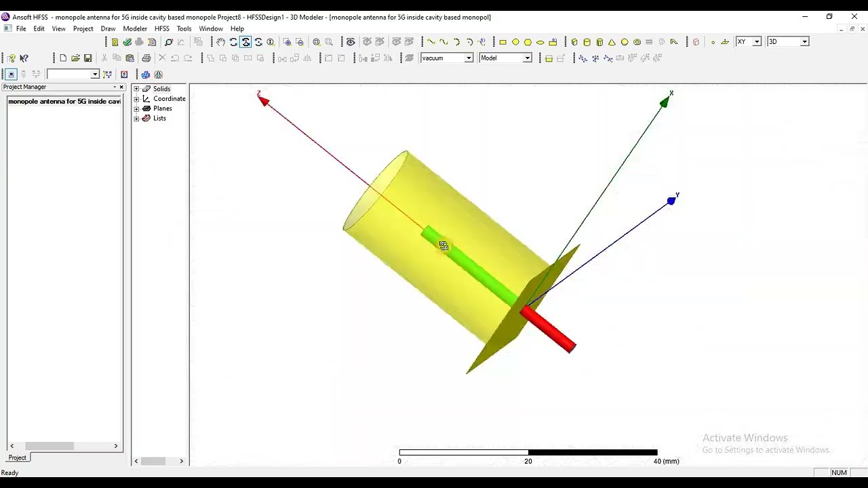Open the File menu
868x488 pixels.
pos(21,28)
